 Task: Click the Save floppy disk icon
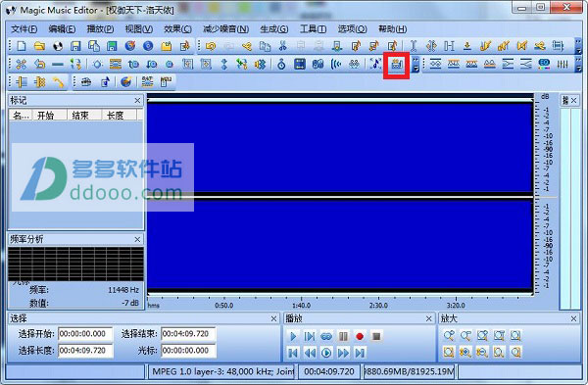75,46
